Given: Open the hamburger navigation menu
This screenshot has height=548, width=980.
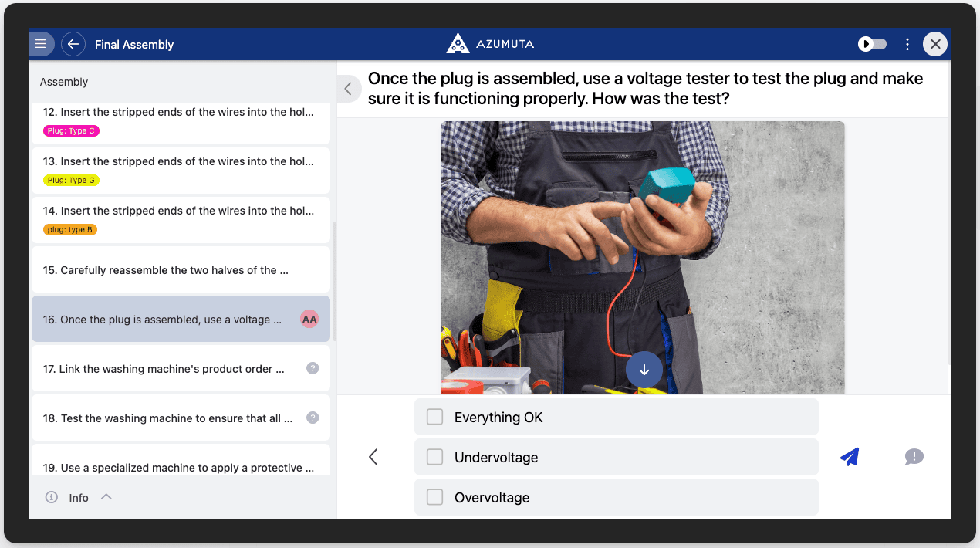Looking at the screenshot, I should coord(41,44).
